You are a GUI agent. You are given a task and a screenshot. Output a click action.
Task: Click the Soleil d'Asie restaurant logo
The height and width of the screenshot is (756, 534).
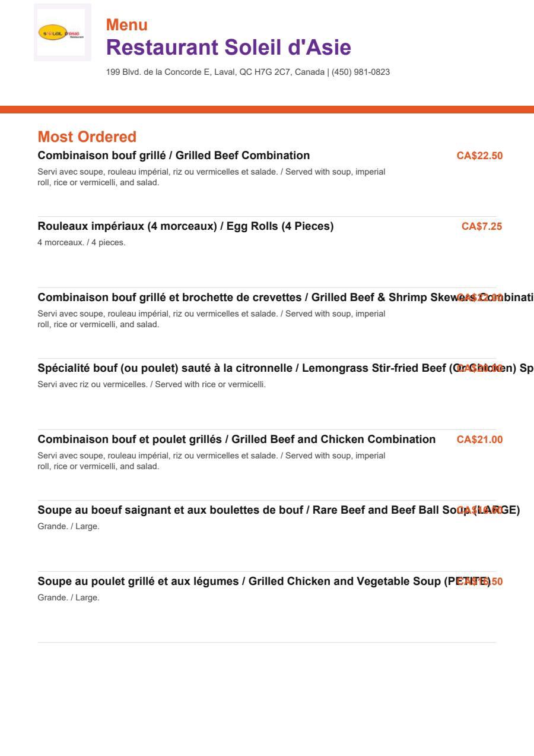click(x=62, y=33)
